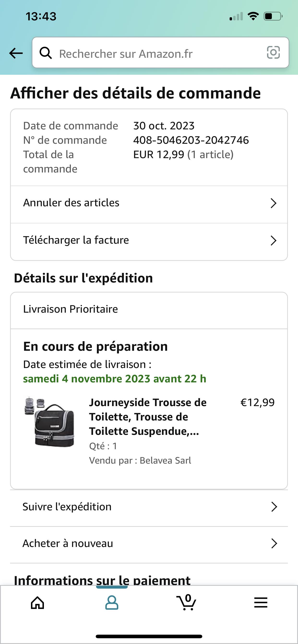Tap the magnifying glass search icon
The image size is (298, 644).
coord(46,53)
